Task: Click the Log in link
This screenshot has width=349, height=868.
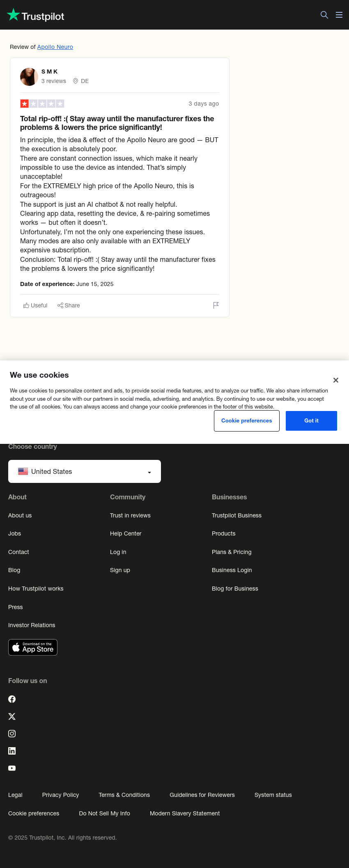Action: (x=118, y=552)
